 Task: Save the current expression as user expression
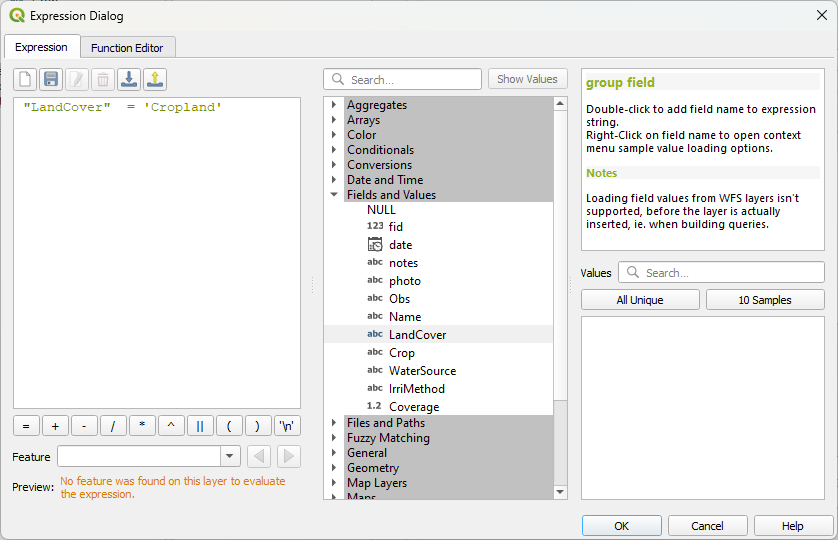click(51, 79)
